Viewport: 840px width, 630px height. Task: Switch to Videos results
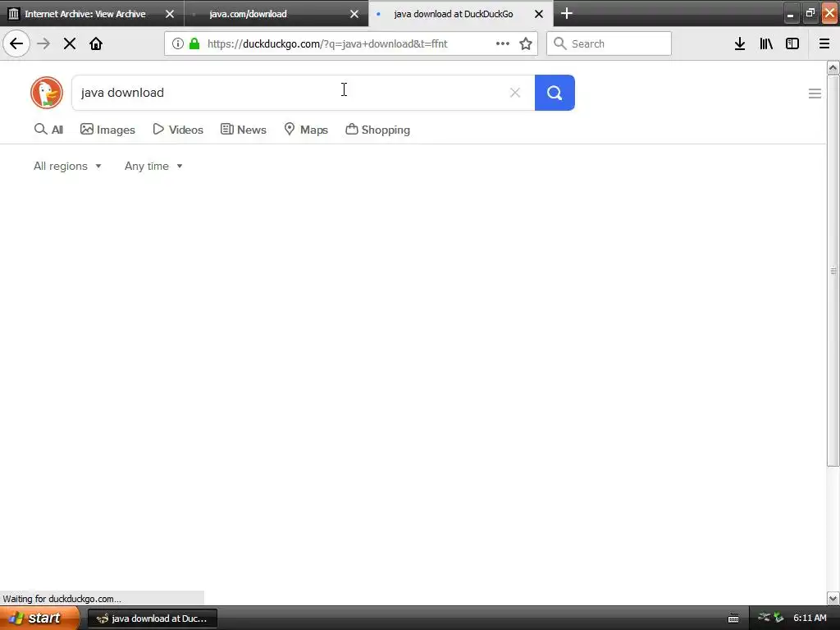coord(178,130)
